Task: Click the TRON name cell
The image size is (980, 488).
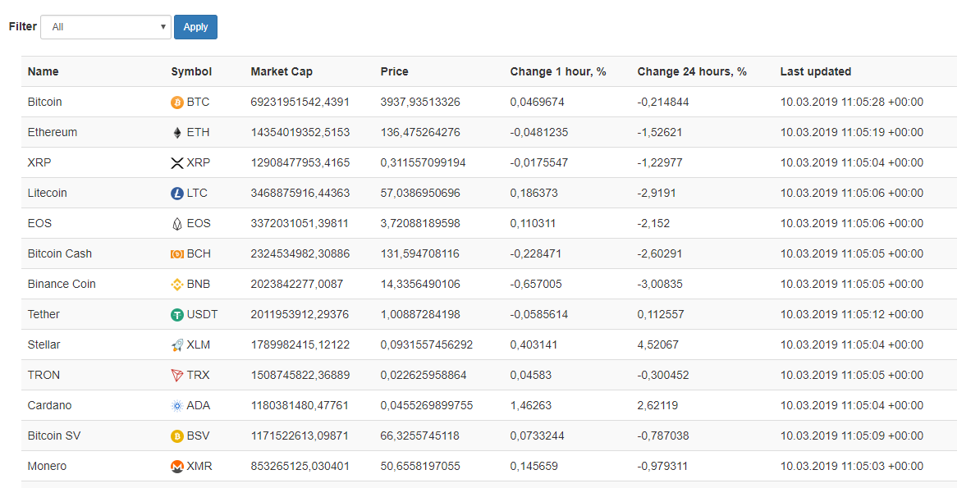Action: pyautogui.click(x=44, y=375)
